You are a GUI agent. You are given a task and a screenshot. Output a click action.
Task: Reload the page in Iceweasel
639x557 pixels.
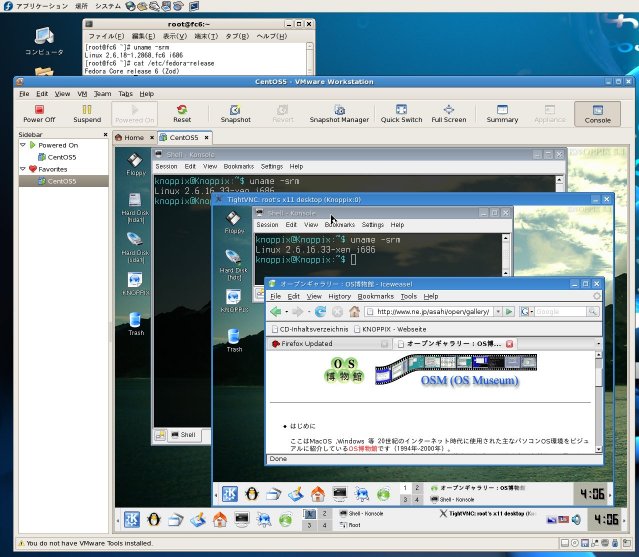[320, 312]
